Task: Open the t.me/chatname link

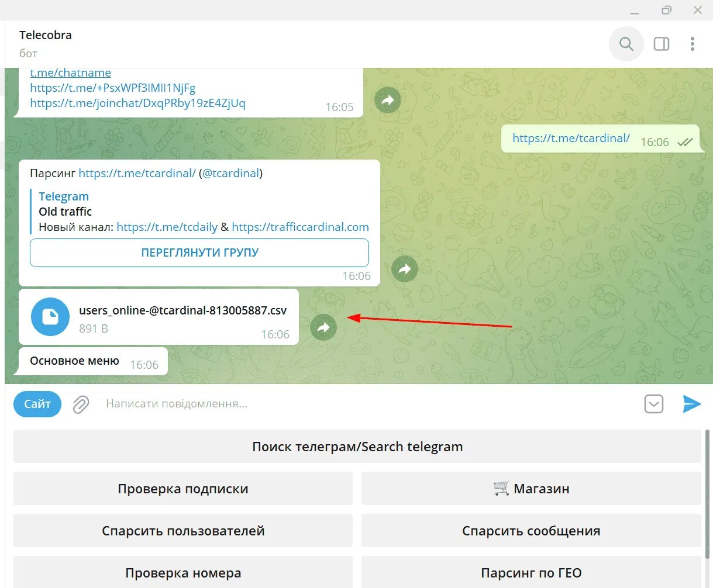Action: pyautogui.click(x=70, y=73)
